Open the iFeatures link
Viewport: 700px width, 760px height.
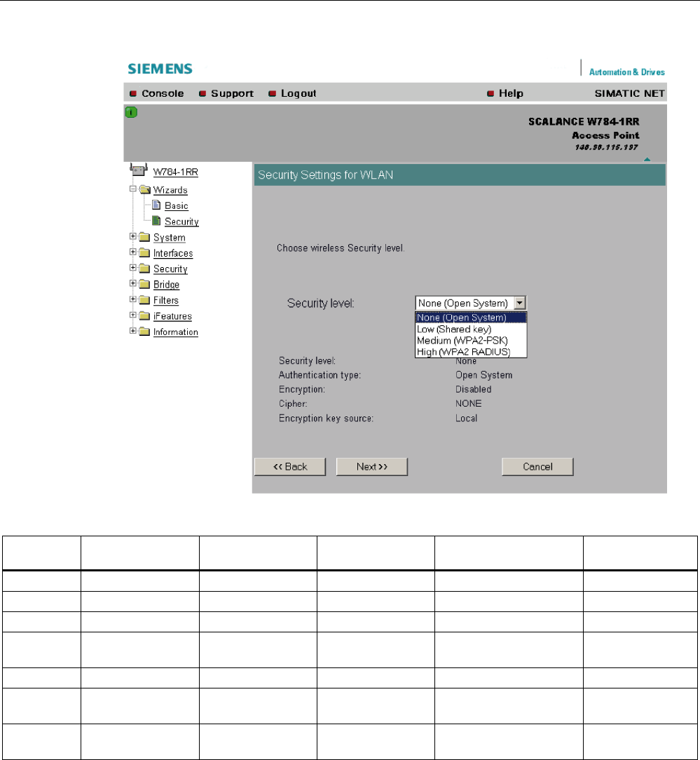(172, 316)
